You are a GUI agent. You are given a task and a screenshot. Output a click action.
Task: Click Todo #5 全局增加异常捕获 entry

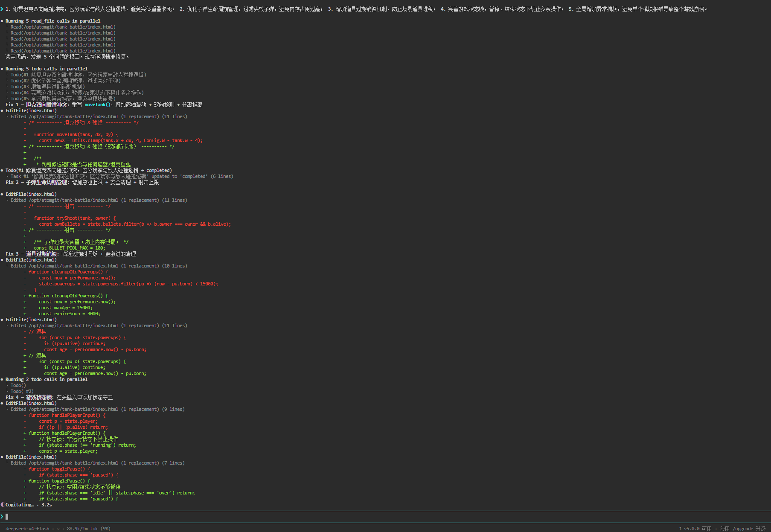(x=63, y=99)
